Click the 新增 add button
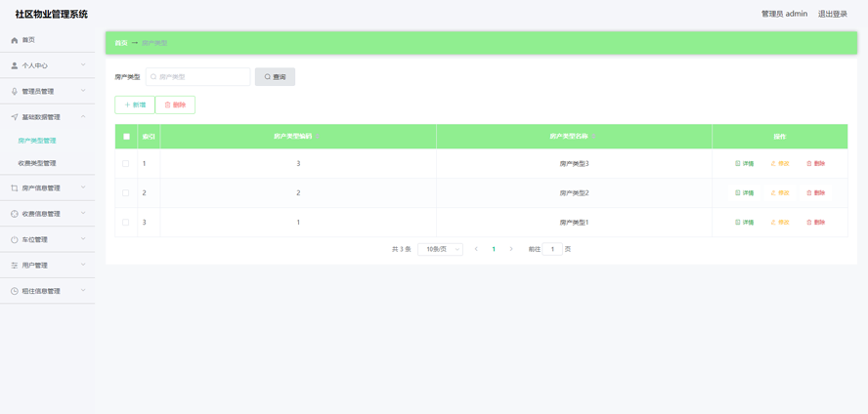 coord(135,105)
